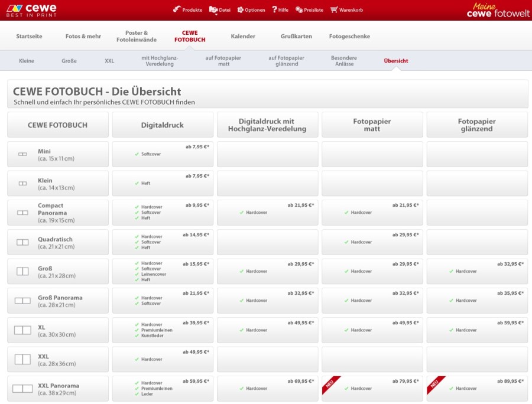
Task: Click the Mini book format icon
Action: tap(22, 154)
